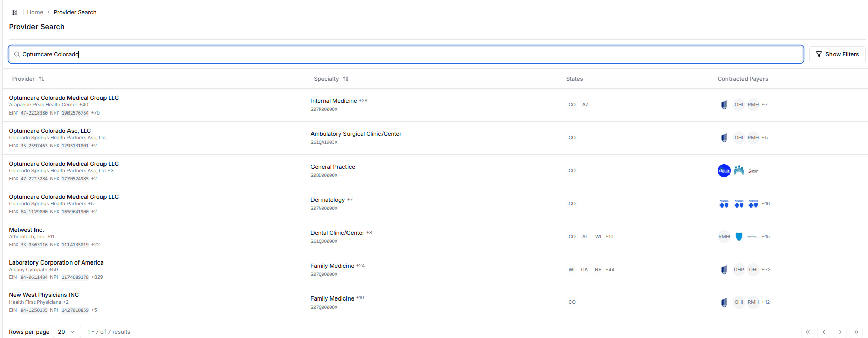Expand +10 states in Metwest row
This screenshot has width=868, height=338.
(x=609, y=237)
